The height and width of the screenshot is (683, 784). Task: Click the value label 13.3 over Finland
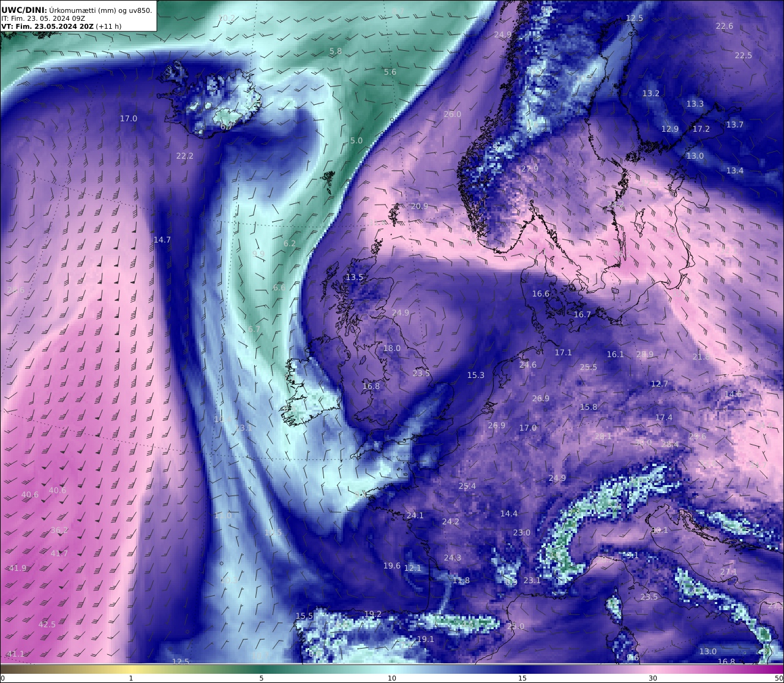click(x=695, y=104)
